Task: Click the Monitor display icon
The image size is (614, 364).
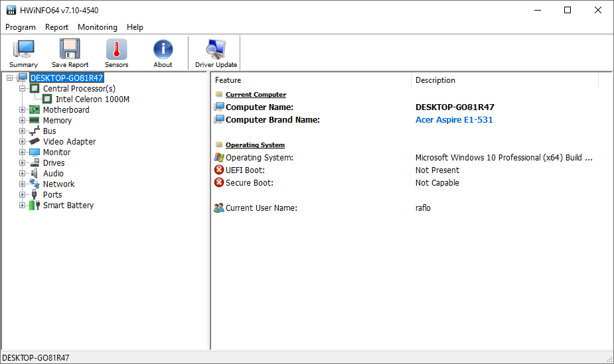Action: pyautogui.click(x=35, y=152)
